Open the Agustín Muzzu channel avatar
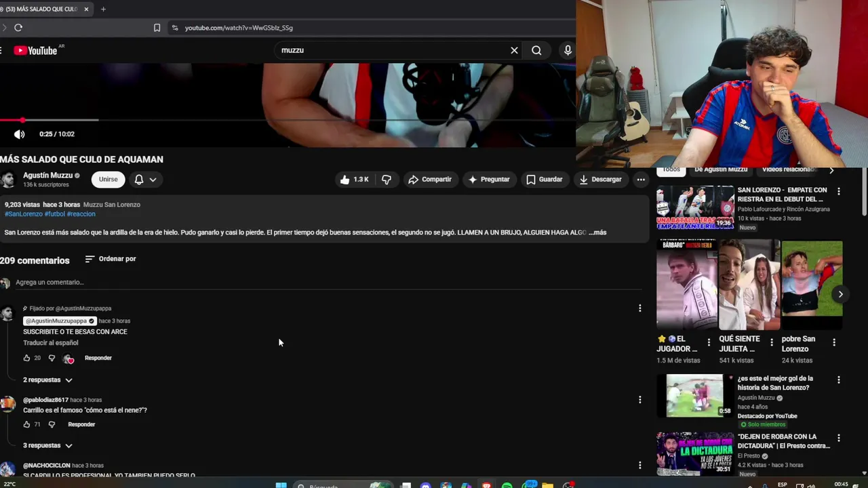This screenshot has height=488, width=868. click(x=8, y=180)
